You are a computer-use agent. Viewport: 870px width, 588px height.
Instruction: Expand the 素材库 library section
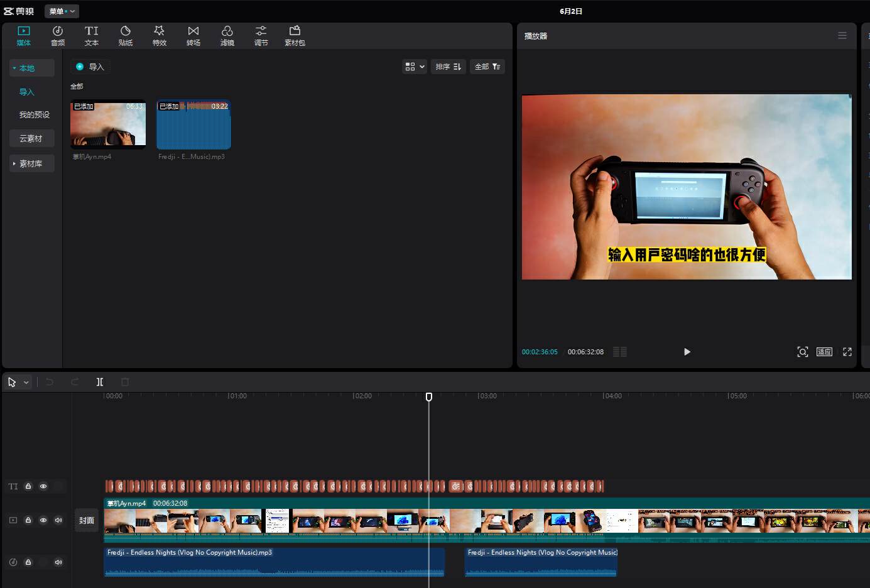[x=31, y=164]
